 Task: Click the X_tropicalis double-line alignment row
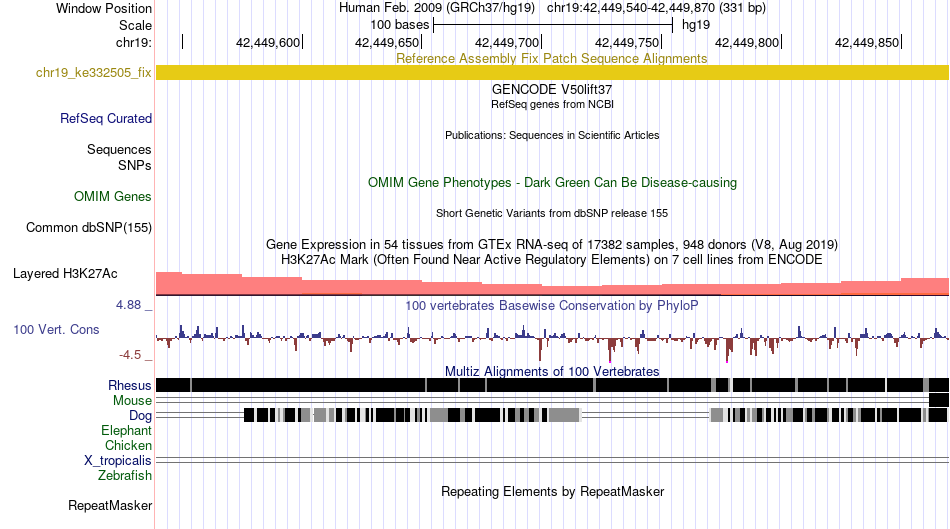pyautogui.click(x=552, y=461)
